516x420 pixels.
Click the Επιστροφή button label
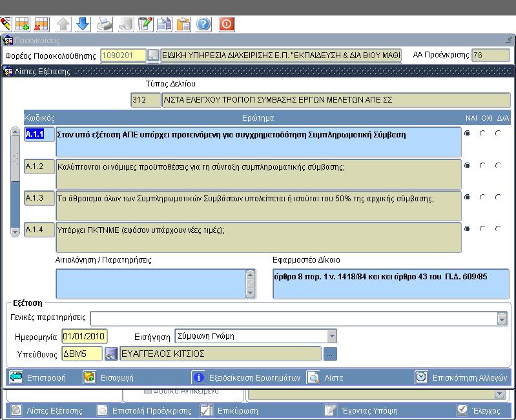[x=46, y=377]
